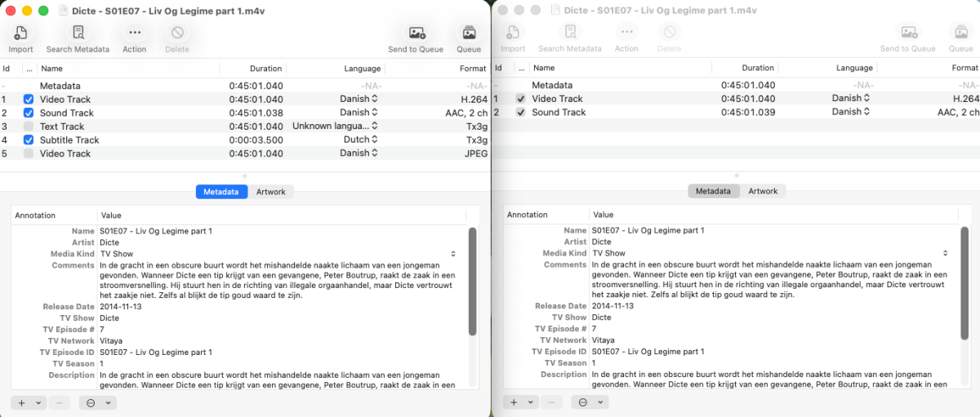Enable the Text Track checkbox
This screenshot has width=980, height=417.
pyautogui.click(x=29, y=126)
